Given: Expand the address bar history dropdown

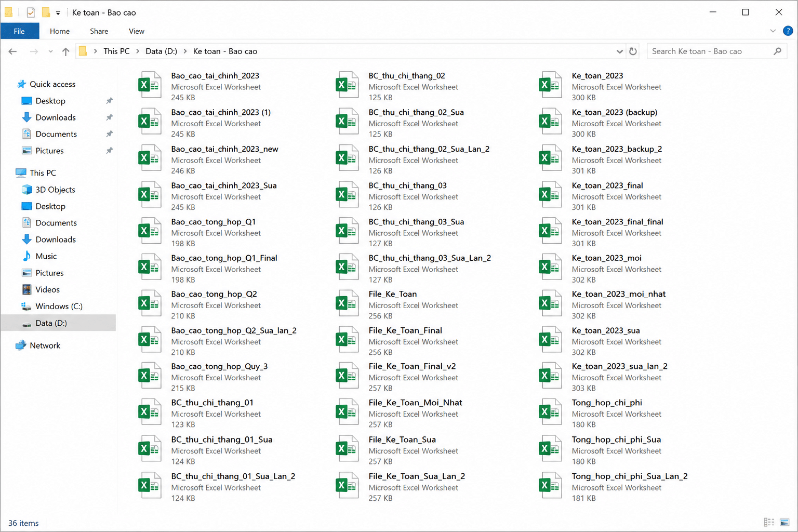Looking at the screenshot, I should click(619, 51).
